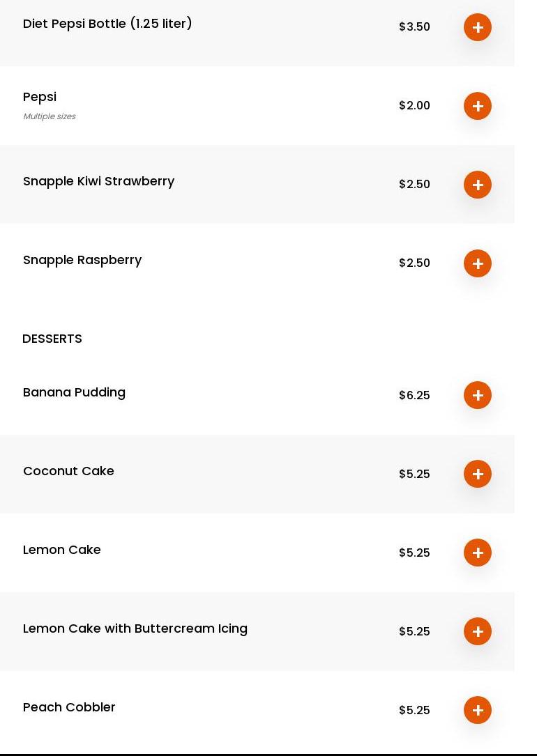Click the Snapple Raspberry item name
The image size is (537, 756).
click(82, 260)
